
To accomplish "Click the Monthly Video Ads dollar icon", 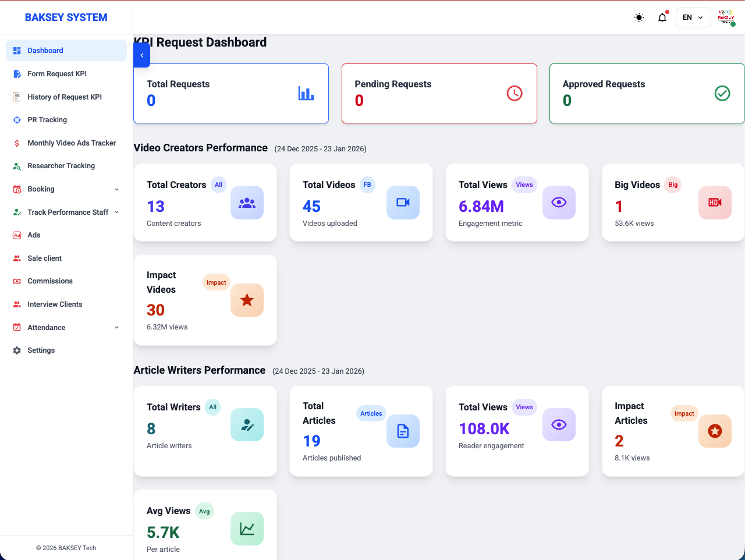I will pos(17,143).
